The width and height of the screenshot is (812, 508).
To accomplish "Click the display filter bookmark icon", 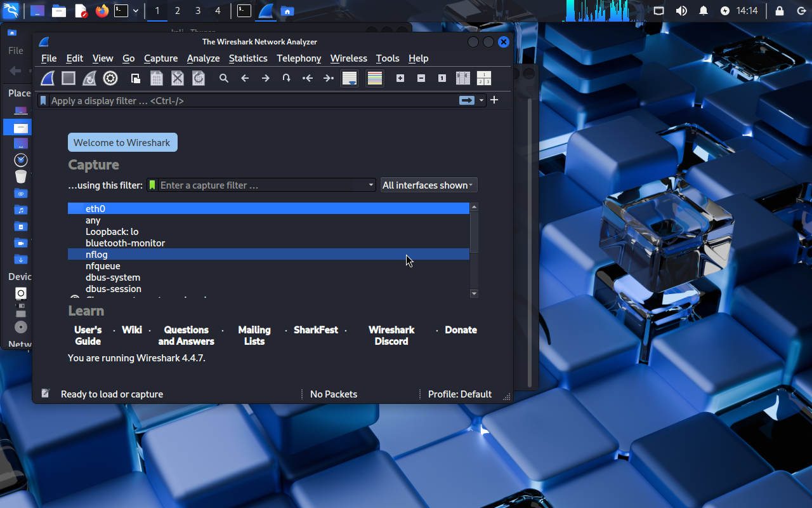I will [43, 100].
